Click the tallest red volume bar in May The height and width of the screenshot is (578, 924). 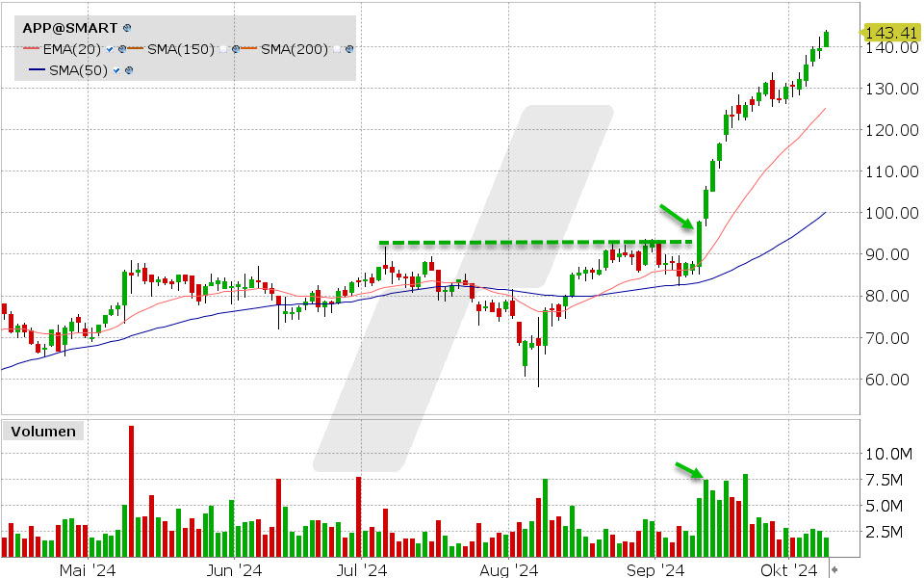coord(131,490)
